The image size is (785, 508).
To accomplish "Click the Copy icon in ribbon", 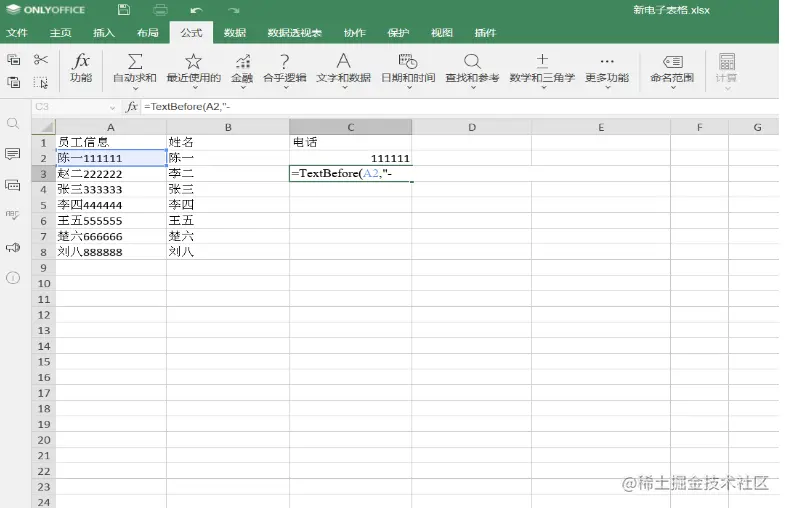I will (x=14, y=60).
